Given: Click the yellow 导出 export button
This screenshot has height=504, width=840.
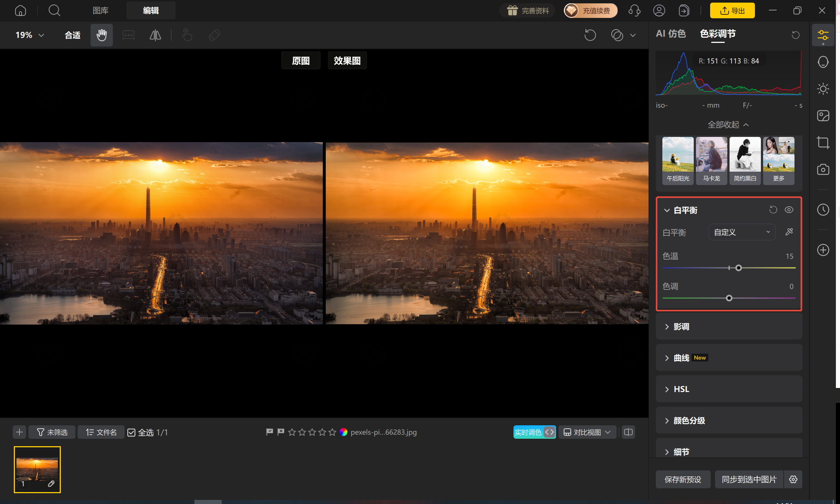Looking at the screenshot, I should (x=732, y=10).
